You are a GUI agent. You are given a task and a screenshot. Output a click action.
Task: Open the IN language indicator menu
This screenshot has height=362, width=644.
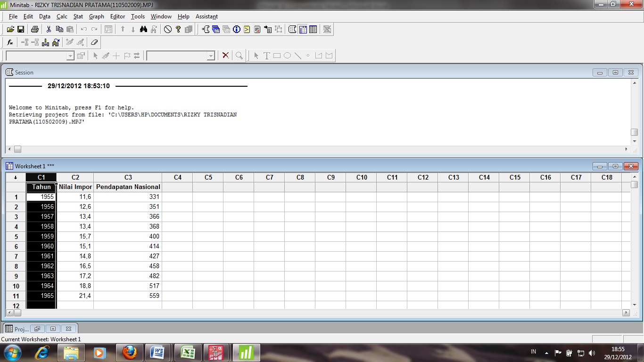(533, 352)
